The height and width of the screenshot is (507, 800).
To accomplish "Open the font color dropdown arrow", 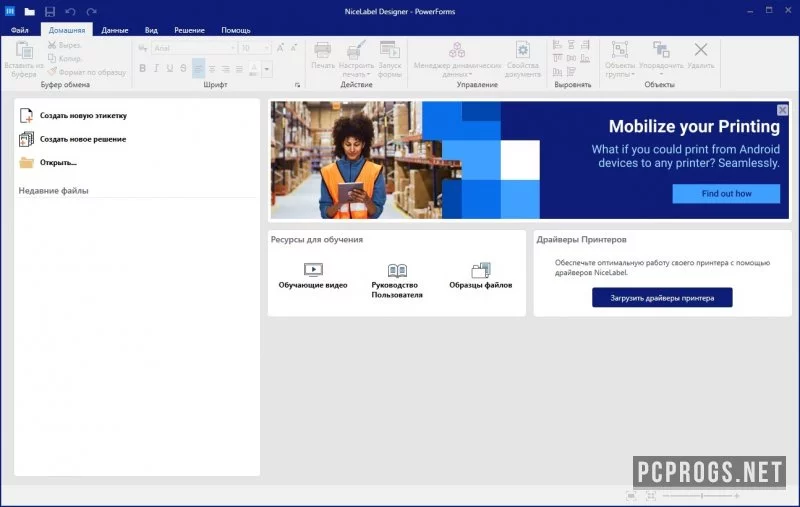I will (x=266, y=69).
